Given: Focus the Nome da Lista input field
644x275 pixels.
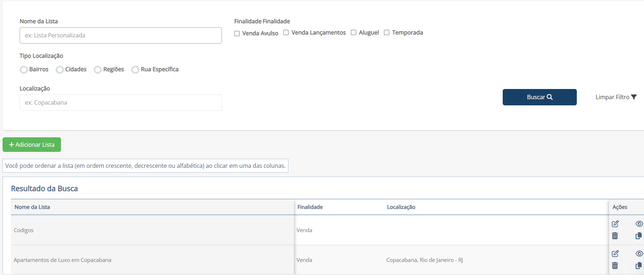Looking at the screenshot, I should [x=121, y=36].
